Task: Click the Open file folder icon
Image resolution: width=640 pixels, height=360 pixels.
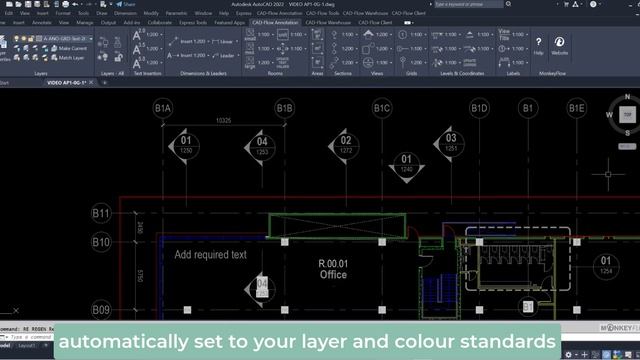Action: click(18, 4)
